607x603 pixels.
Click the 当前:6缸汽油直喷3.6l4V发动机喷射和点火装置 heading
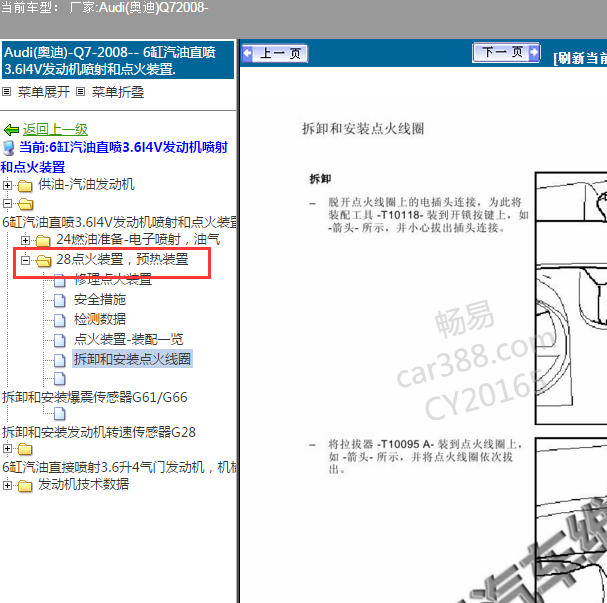coord(115,157)
